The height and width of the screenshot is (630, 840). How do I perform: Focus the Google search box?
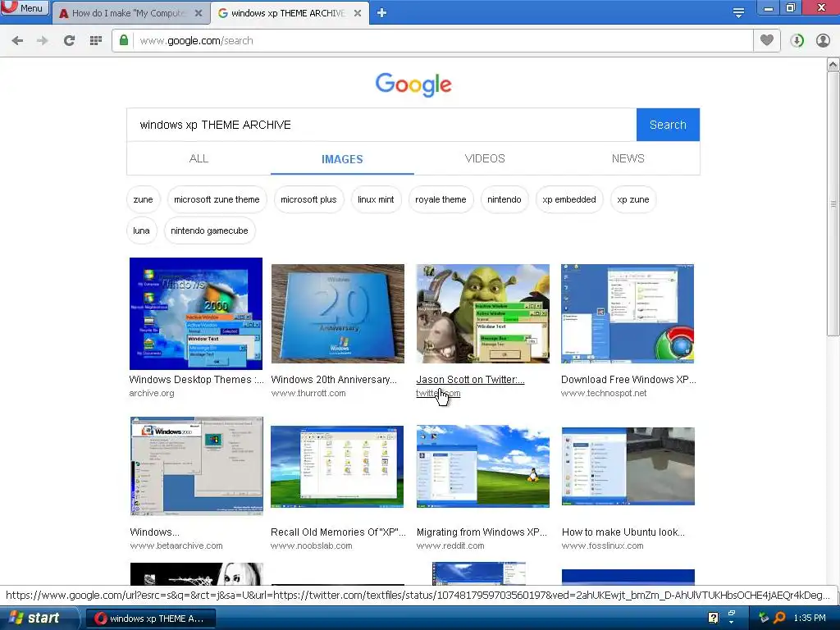point(381,125)
